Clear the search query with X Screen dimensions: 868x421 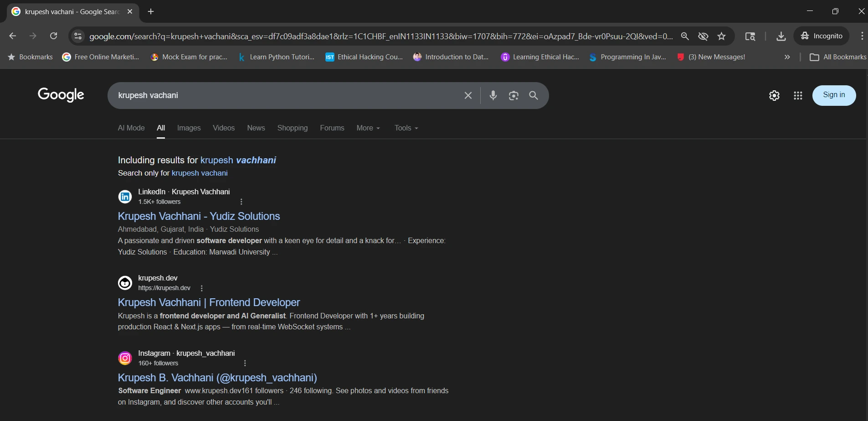468,95
